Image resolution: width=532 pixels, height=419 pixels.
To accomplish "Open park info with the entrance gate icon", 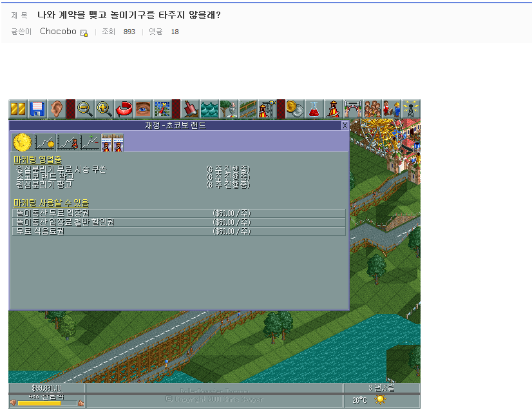I will click(353, 109).
